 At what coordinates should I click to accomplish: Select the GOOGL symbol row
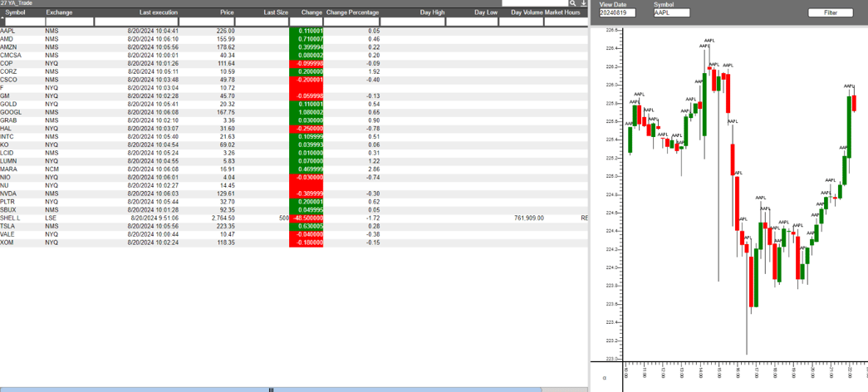(293, 112)
